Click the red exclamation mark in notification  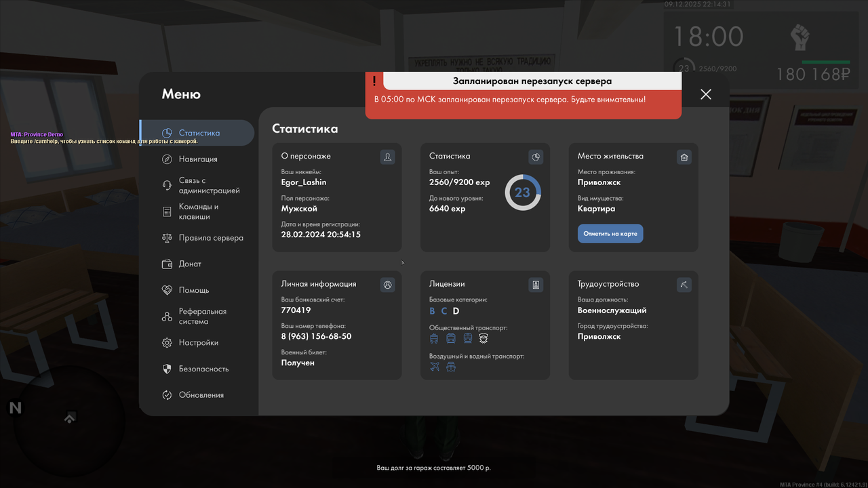374,81
